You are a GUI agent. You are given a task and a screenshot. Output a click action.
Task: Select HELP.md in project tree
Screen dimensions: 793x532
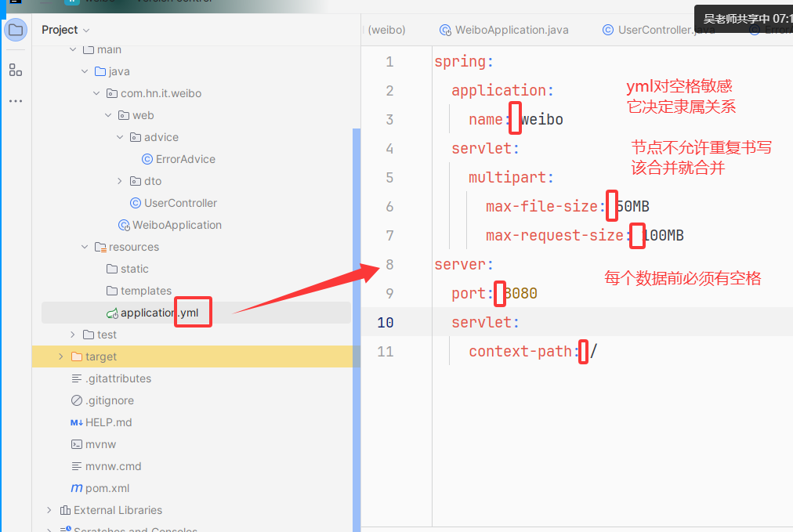click(x=109, y=423)
